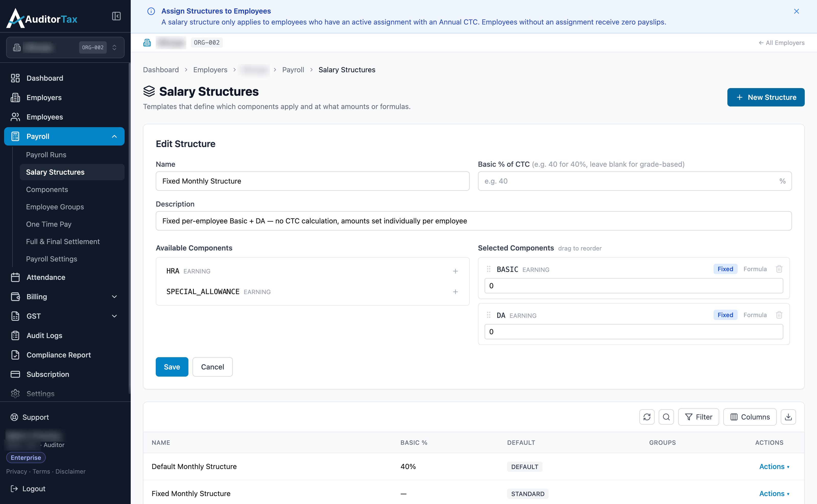Click the New Structure button
Image resolution: width=817 pixels, height=504 pixels.
point(766,97)
